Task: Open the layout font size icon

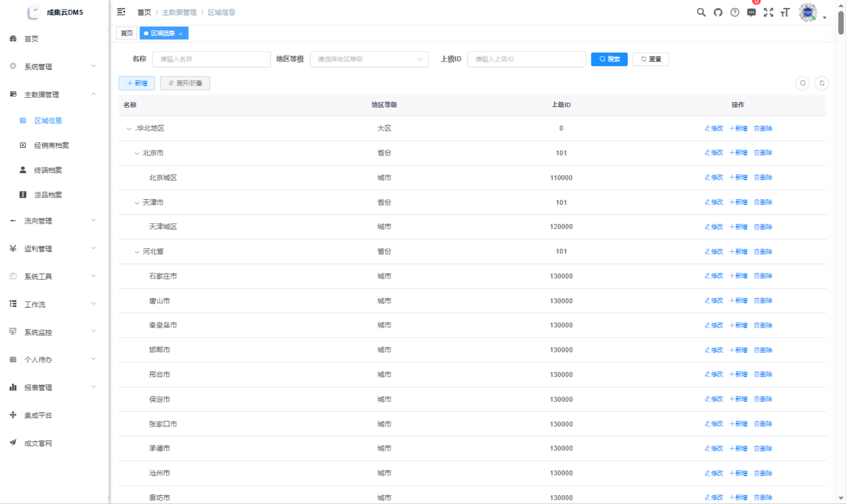Action: (x=785, y=12)
